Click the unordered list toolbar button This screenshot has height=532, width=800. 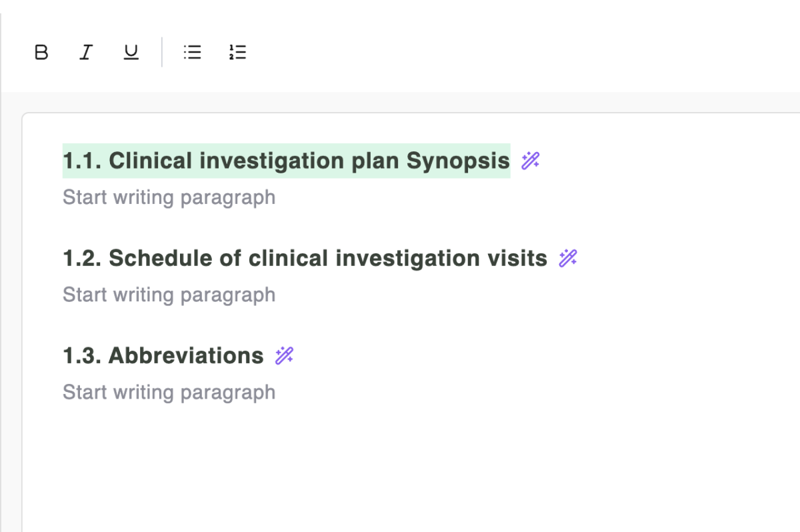[192, 52]
